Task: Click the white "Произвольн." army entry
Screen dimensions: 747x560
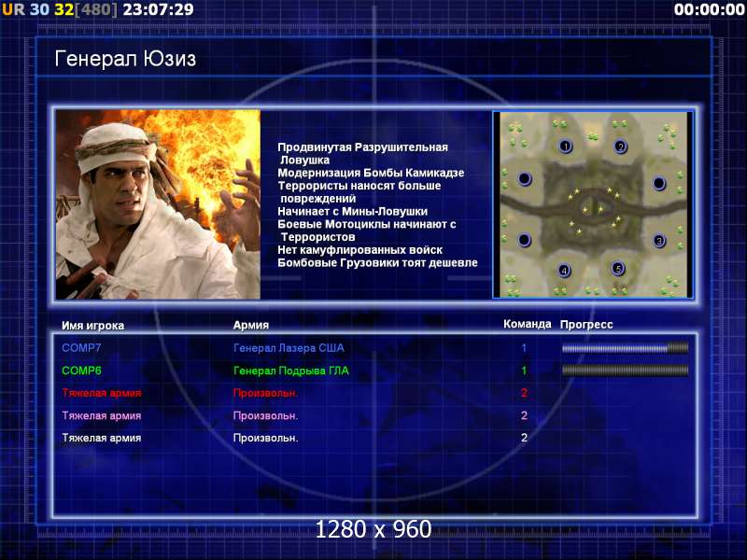Action: point(266,438)
